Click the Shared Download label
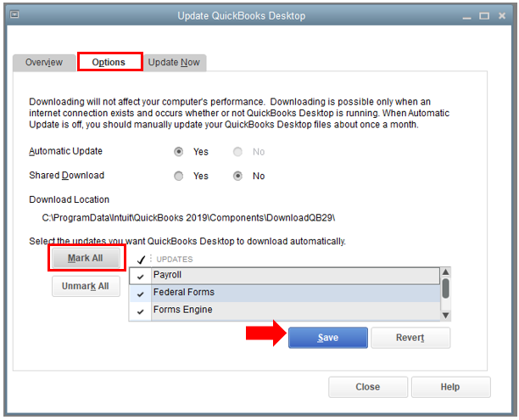 point(66,176)
